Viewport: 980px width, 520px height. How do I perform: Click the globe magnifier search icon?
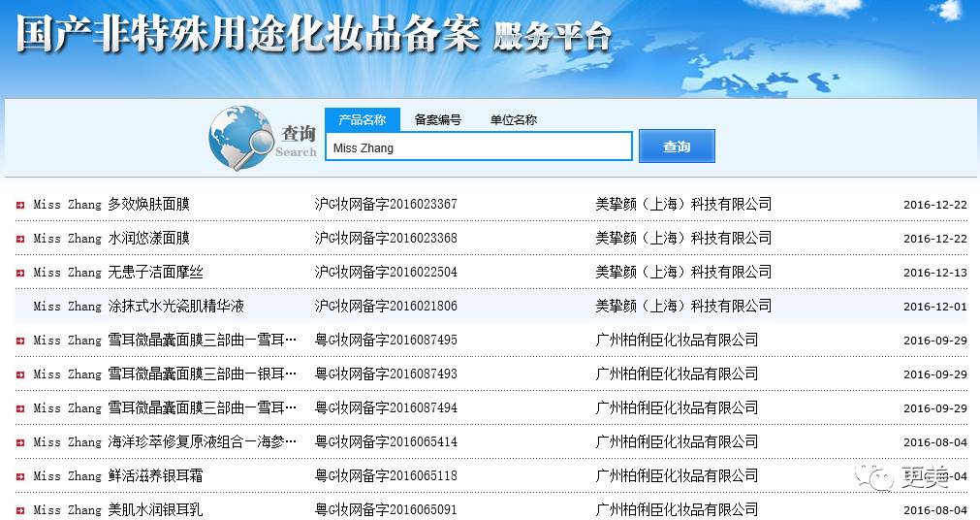click(x=242, y=138)
